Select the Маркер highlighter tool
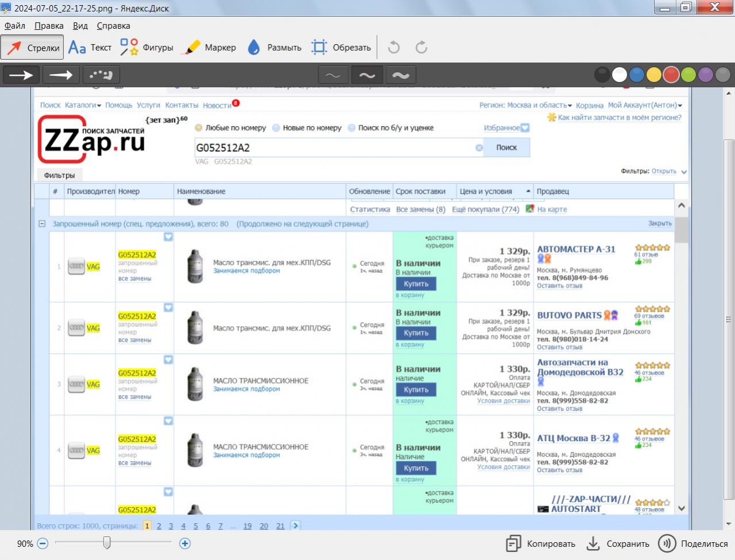This screenshot has height=560, width=735. (209, 48)
